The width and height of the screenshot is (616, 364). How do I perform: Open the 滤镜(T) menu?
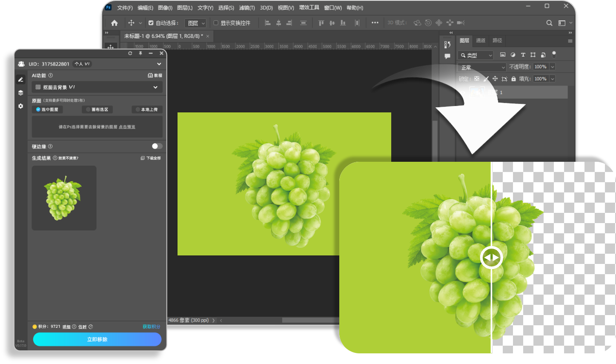(x=247, y=8)
